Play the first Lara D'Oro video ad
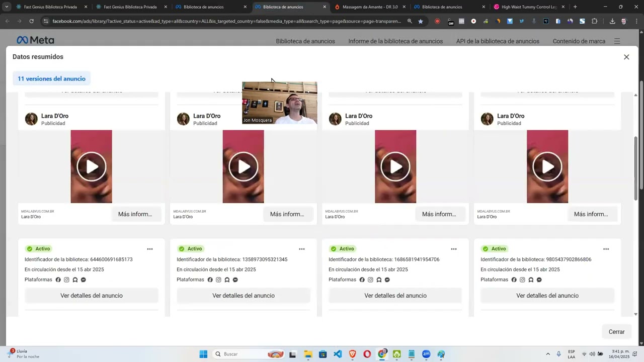 tap(92, 166)
